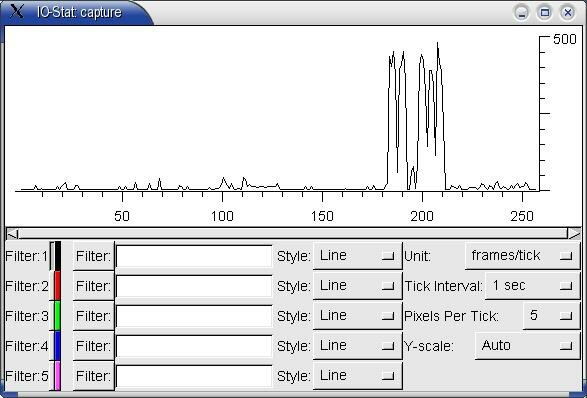Image resolution: width=587 pixels, height=398 pixels.
Task: Click the Tick Interval: label
Action: (444, 286)
